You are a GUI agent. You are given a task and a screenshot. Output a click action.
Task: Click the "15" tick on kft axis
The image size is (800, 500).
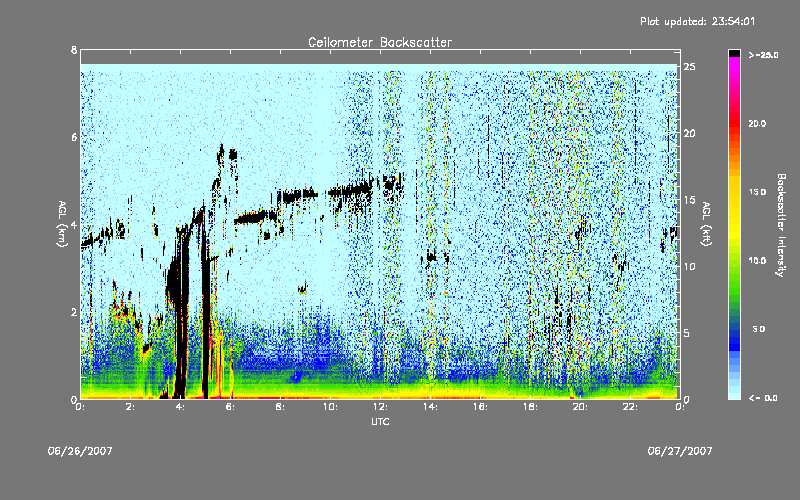coord(689,199)
